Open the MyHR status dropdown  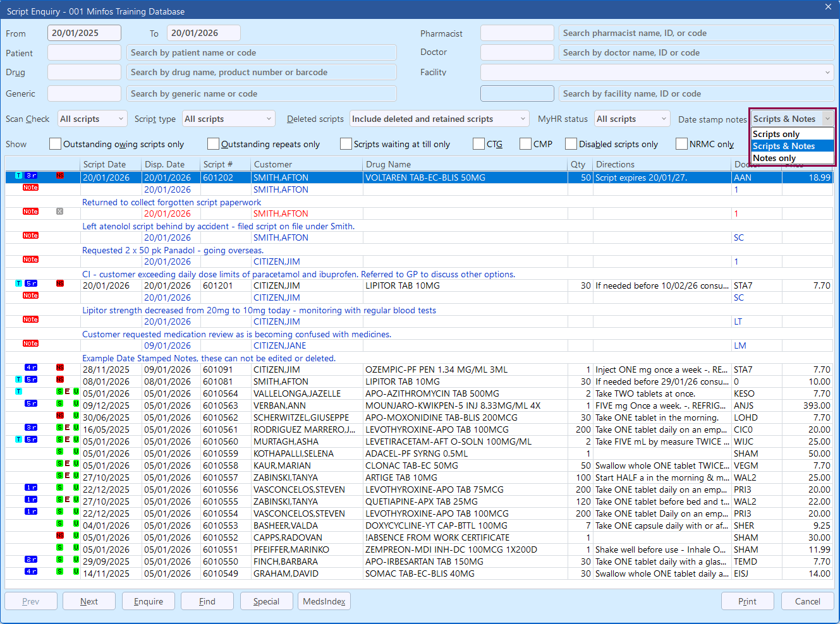point(631,119)
